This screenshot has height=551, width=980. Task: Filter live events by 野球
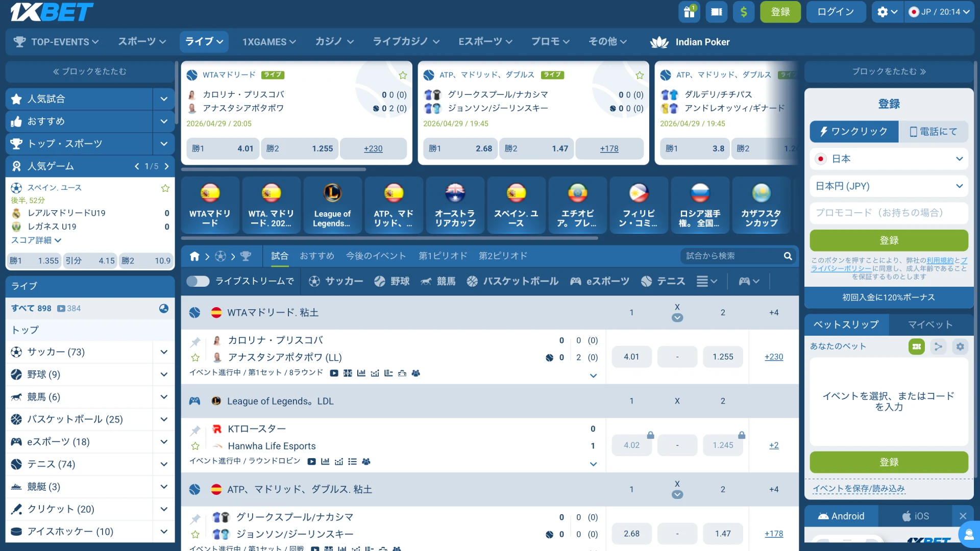pos(391,281)
